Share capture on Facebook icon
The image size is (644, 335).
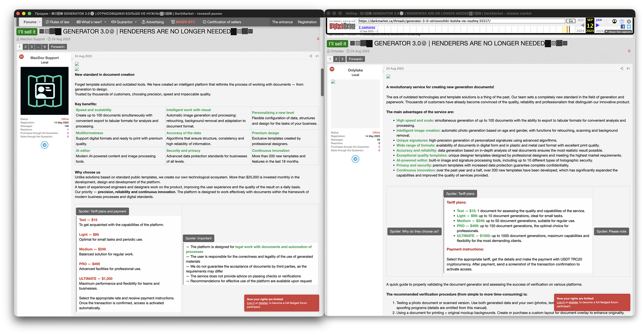pos(623,27)
